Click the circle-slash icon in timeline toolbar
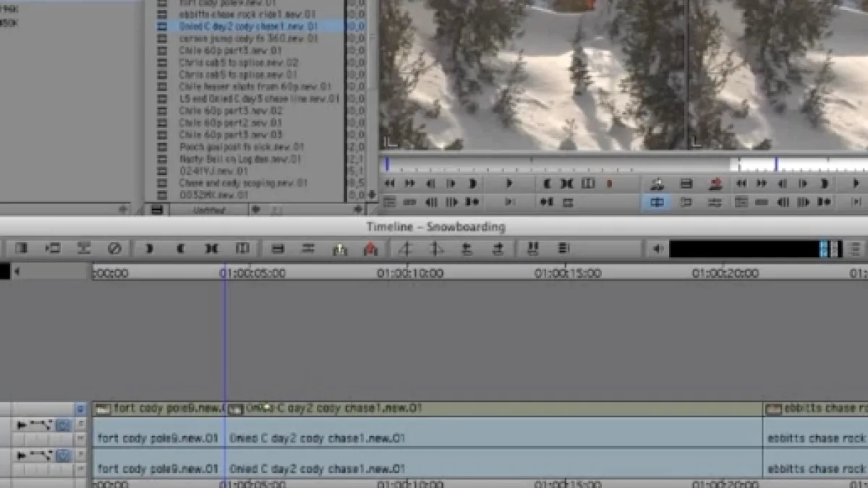 [x=114, y=249]
